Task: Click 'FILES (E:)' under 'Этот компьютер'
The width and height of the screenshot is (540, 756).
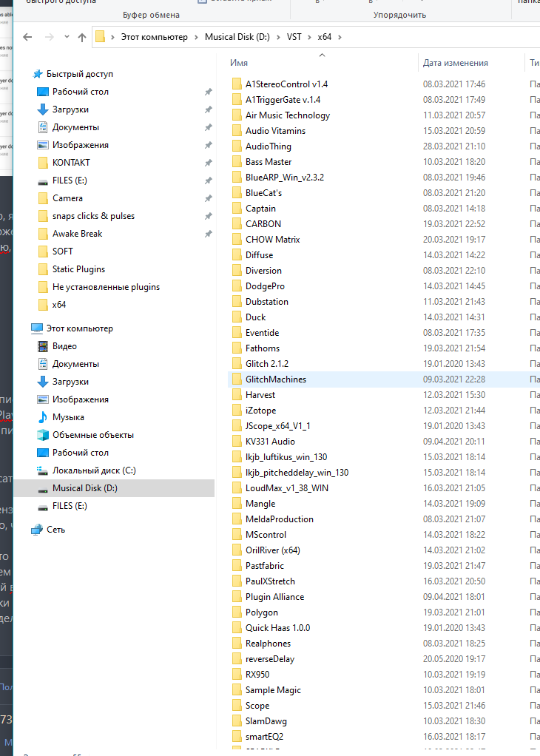Action: point(70,506)
